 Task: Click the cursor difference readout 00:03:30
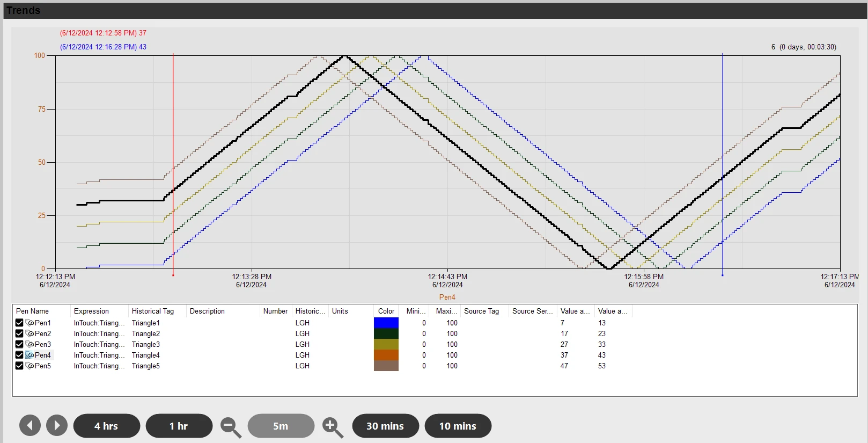tap(804, 47)
